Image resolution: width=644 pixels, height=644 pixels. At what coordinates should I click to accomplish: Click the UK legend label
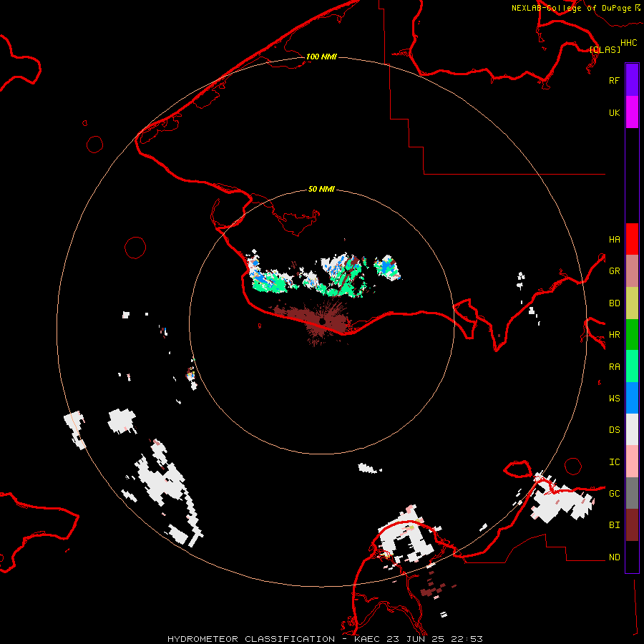pyautogui.click(x=614, y=112)
